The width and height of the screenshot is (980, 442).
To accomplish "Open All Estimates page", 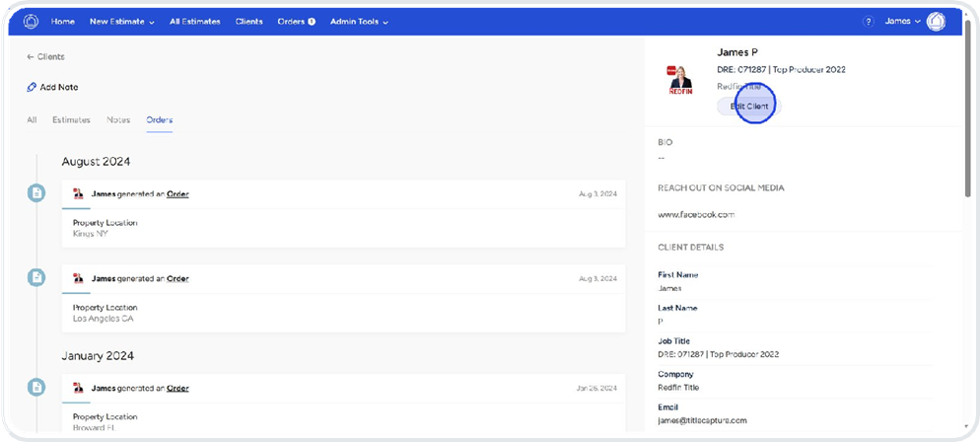I will click(x=195, y=22).
